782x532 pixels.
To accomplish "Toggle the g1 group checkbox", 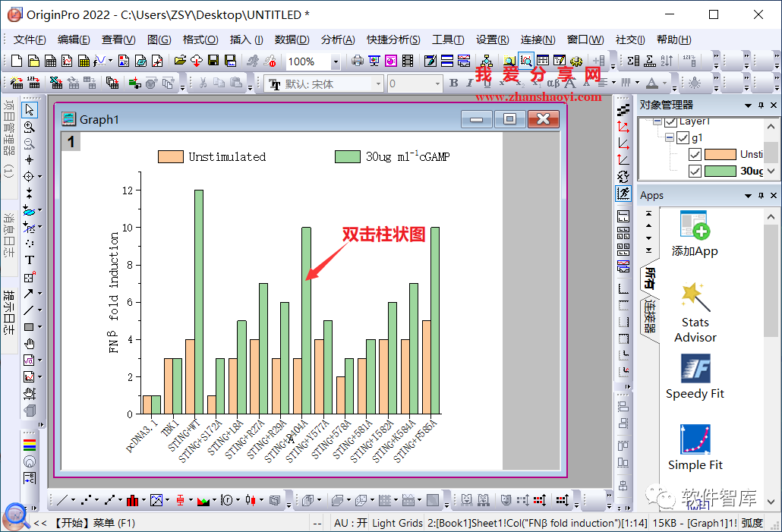I will click(683, 137).
